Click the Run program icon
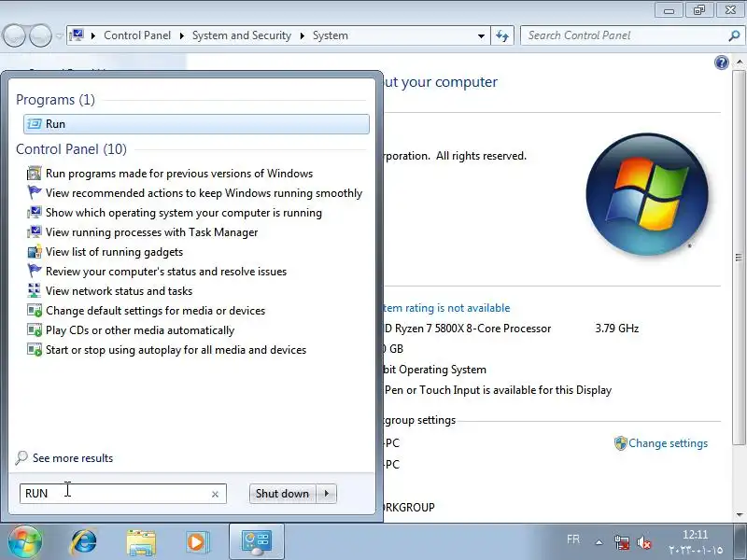747x560 pixels. tap(35, 124)
